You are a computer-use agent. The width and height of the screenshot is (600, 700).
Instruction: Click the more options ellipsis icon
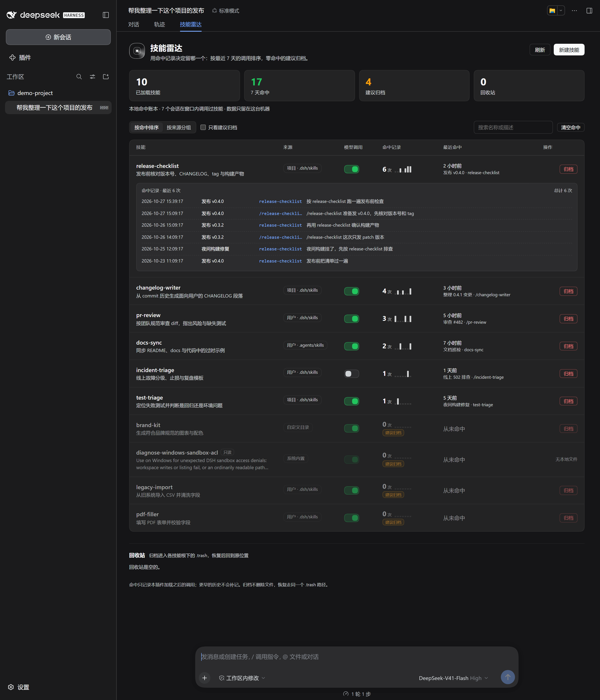pos(574,10)
